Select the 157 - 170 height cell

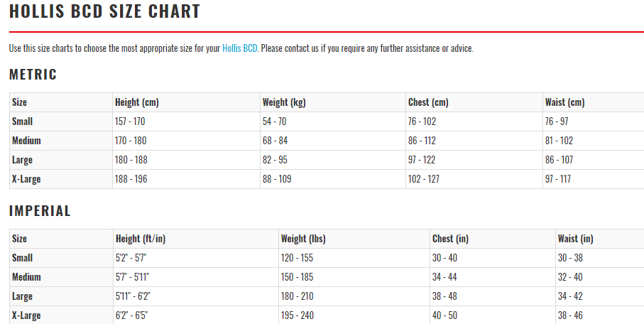coord(130,121)
